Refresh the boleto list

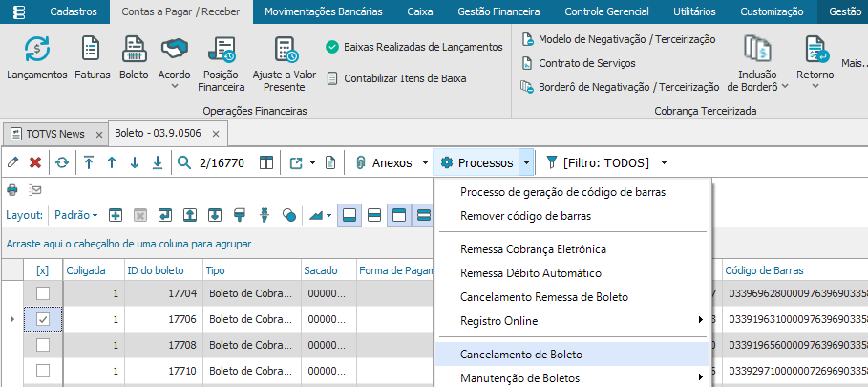pyautogui.click(x=62, y=162)
